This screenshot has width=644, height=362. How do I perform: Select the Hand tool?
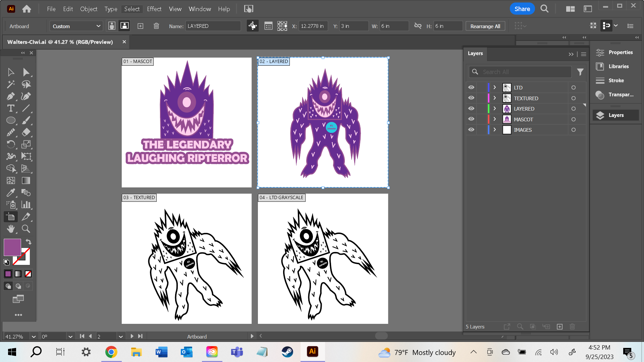coord(11,229)
